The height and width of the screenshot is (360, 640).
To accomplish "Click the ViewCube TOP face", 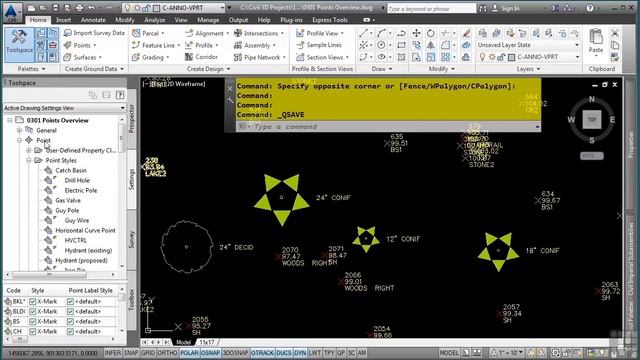I will pos(591,120).
